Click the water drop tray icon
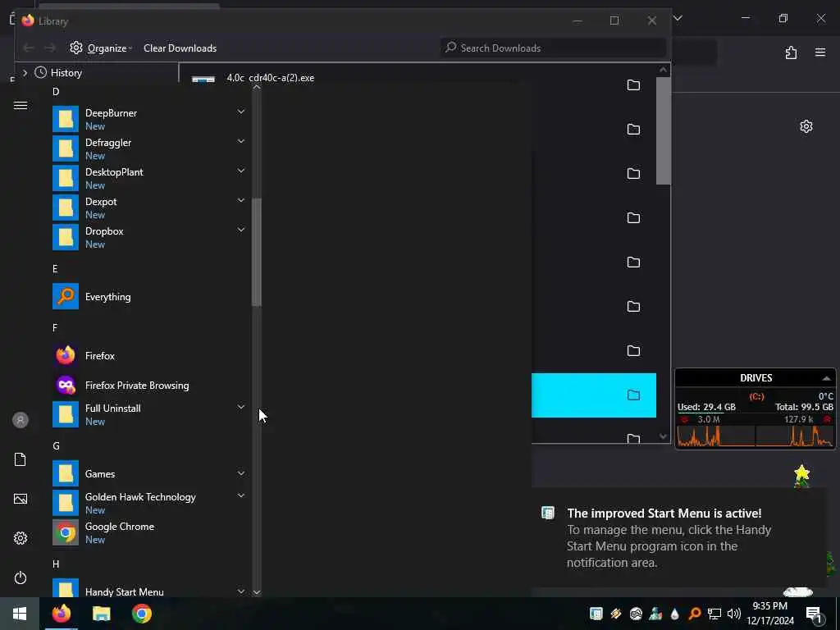 point(675,614)
